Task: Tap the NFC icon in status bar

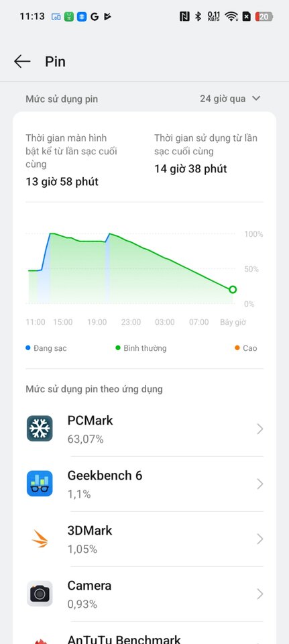Action: [x=184, y=16]
